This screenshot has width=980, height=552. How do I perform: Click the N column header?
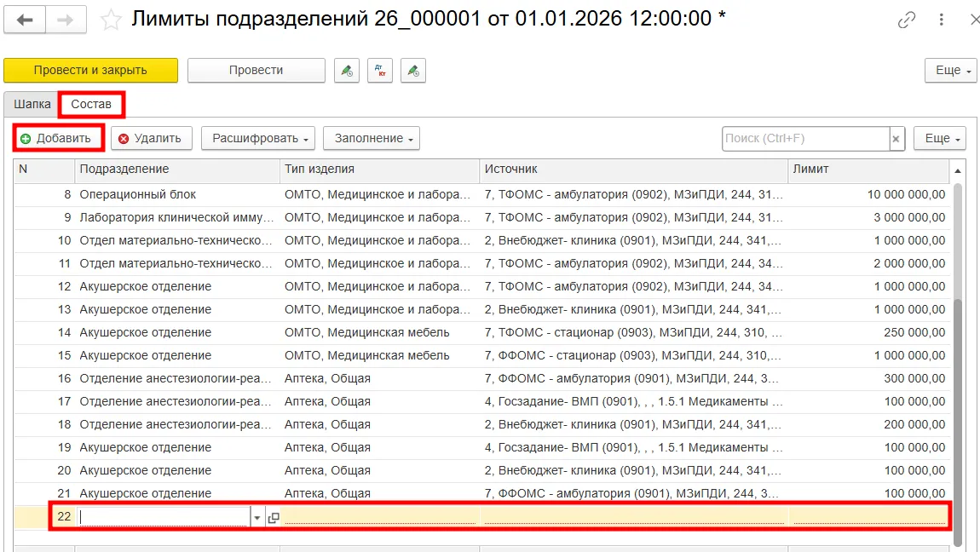(x=43, y=170)
